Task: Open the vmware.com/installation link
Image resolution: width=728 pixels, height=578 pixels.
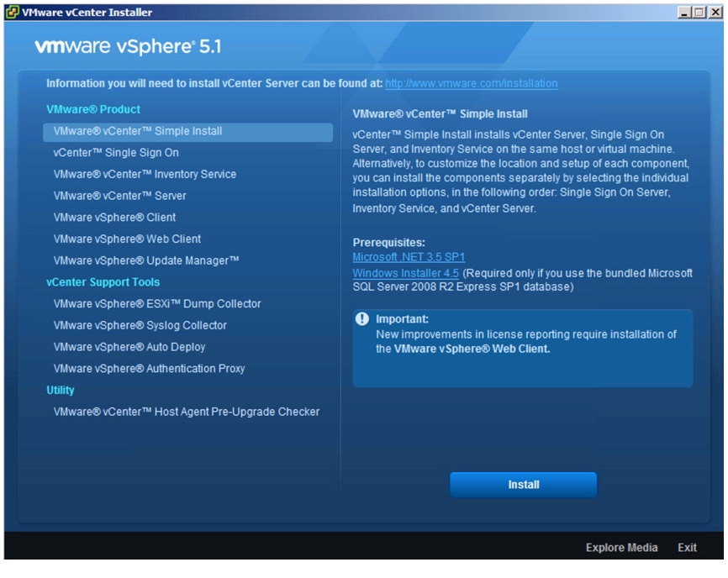Action: (x=472, y=83)
